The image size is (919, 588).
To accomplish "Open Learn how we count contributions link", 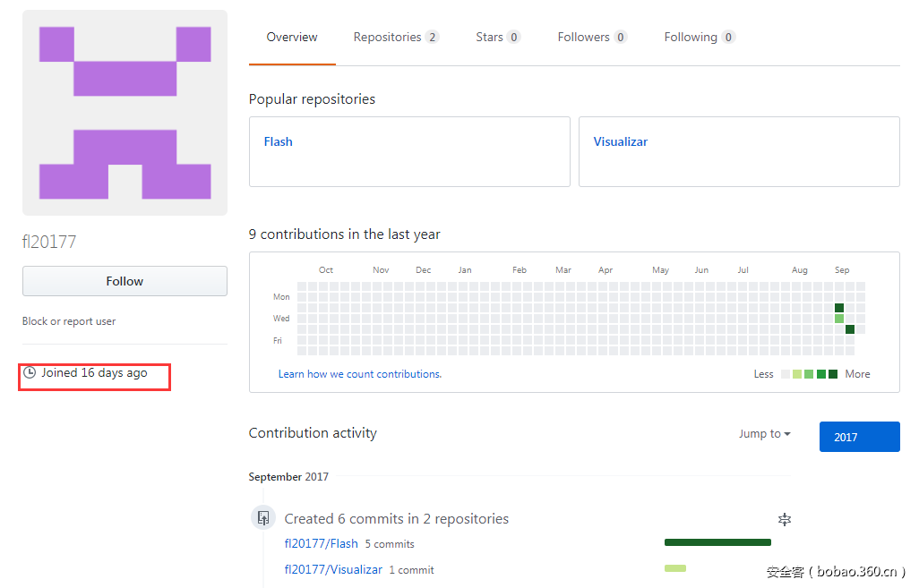I will [x=359, y=374].
